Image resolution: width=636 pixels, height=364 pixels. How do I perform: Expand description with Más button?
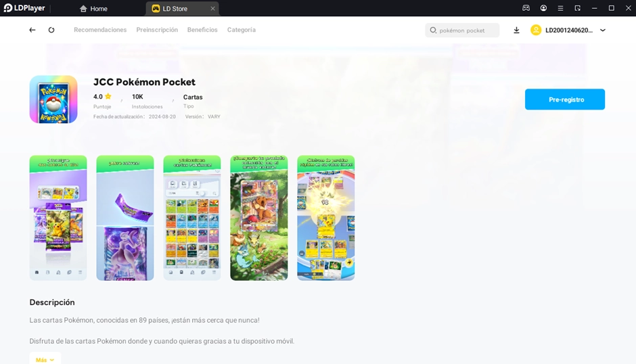pos(45,359)
